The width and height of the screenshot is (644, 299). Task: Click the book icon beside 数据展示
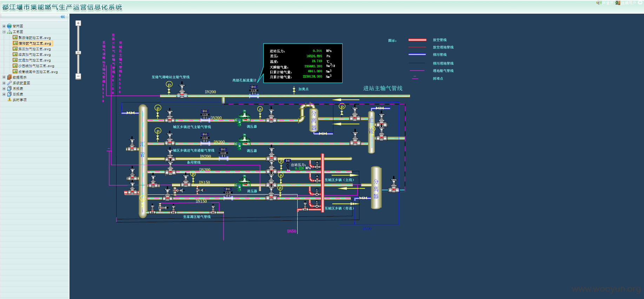9,77
